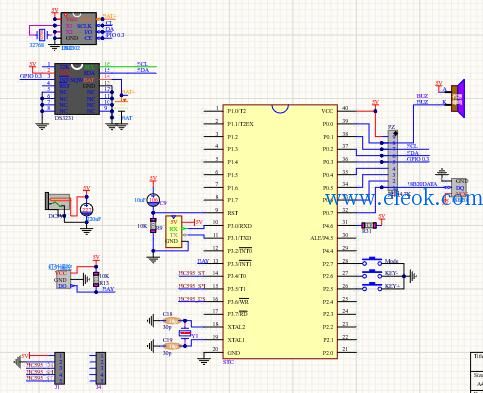Click the Mode push-button switch
The width and height of the screenshot is (483, 393).
tap(372, 262)
